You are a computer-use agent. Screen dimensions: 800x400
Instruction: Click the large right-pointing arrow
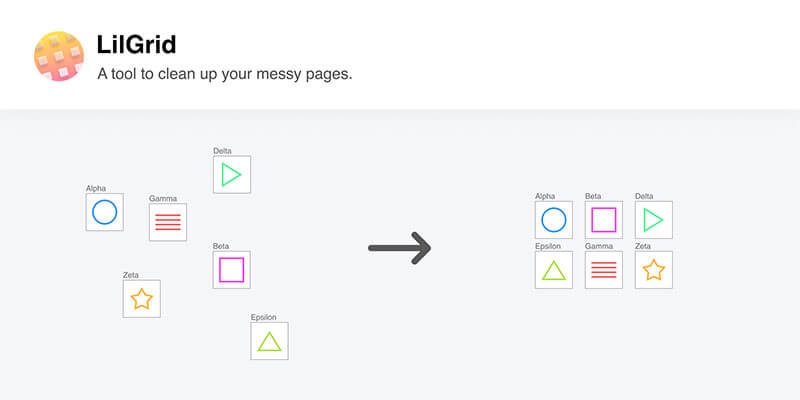[x=399, y=248]
